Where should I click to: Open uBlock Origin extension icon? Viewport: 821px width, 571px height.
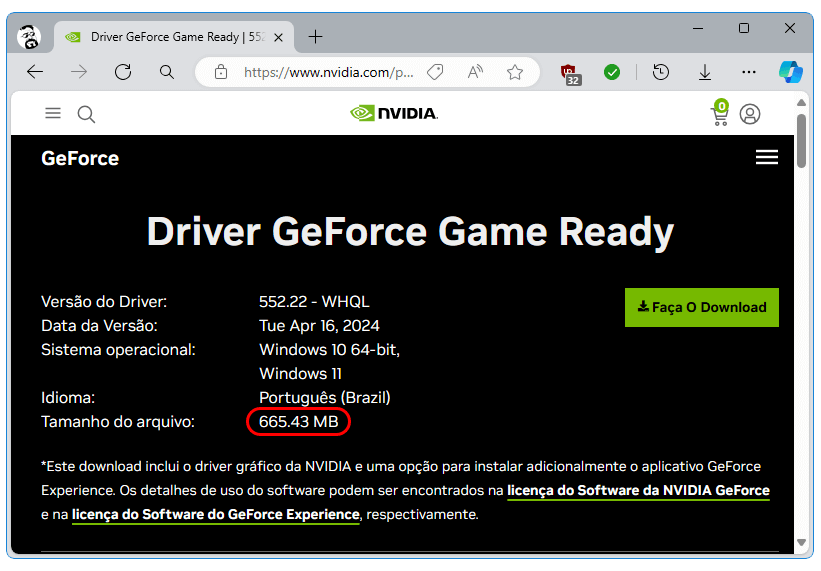pos(570,74)
